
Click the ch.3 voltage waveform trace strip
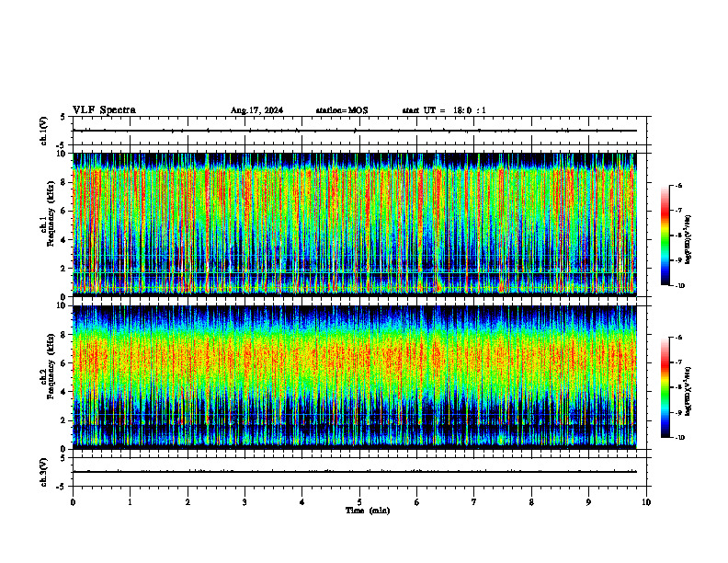pos(355,472)
